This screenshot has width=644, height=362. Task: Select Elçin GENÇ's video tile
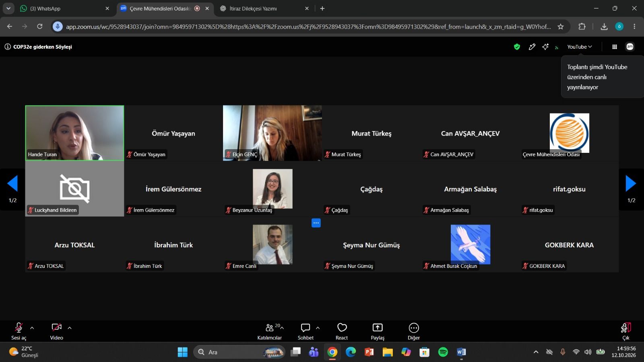(272, 133)
